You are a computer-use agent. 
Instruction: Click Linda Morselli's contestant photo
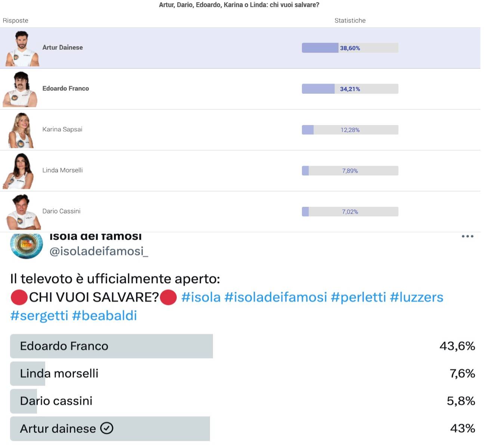pos(19,171)
